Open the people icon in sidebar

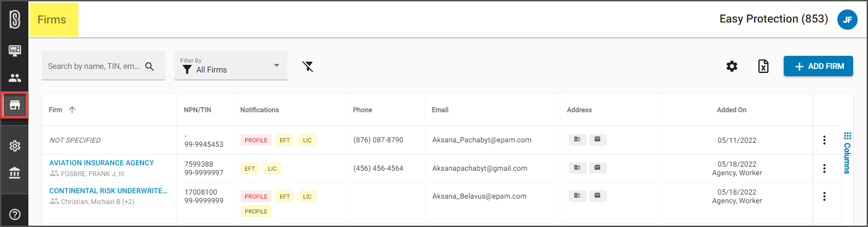tap(15, 78)
